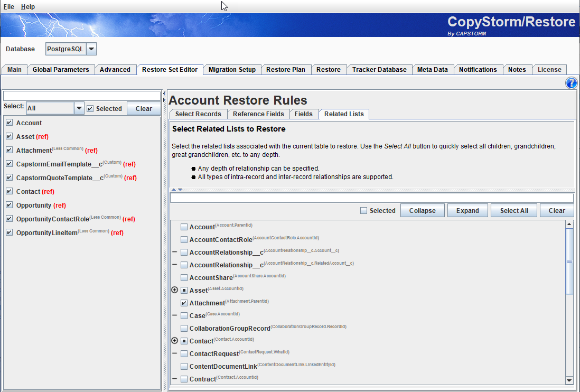Click the related lists scrollbar up arrow

tap(569, 224)
